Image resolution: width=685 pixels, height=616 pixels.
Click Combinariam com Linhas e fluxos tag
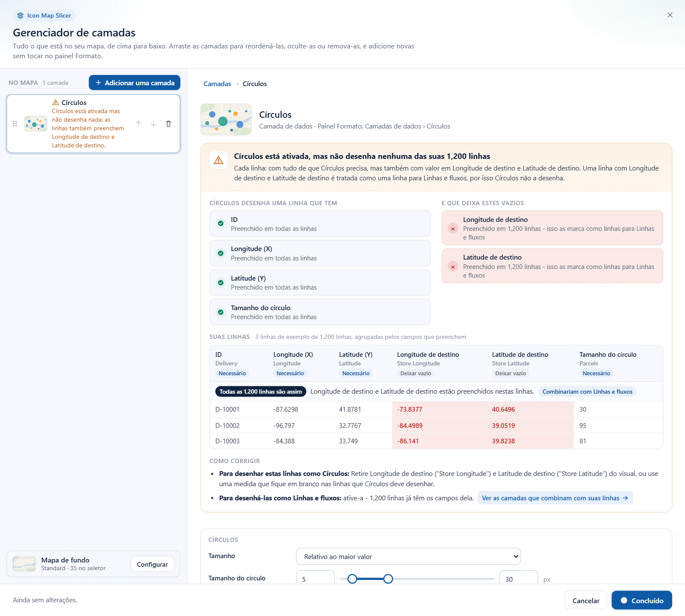coord(587,392)
